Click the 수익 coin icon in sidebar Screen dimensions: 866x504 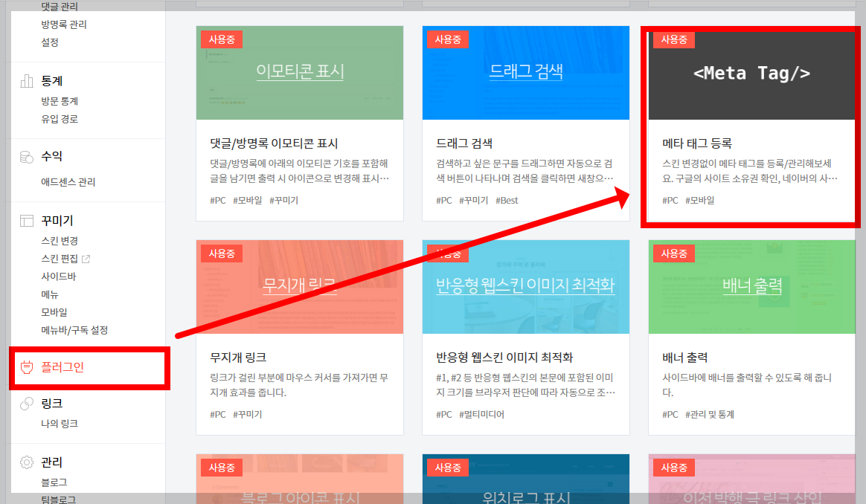coord(28,156)
